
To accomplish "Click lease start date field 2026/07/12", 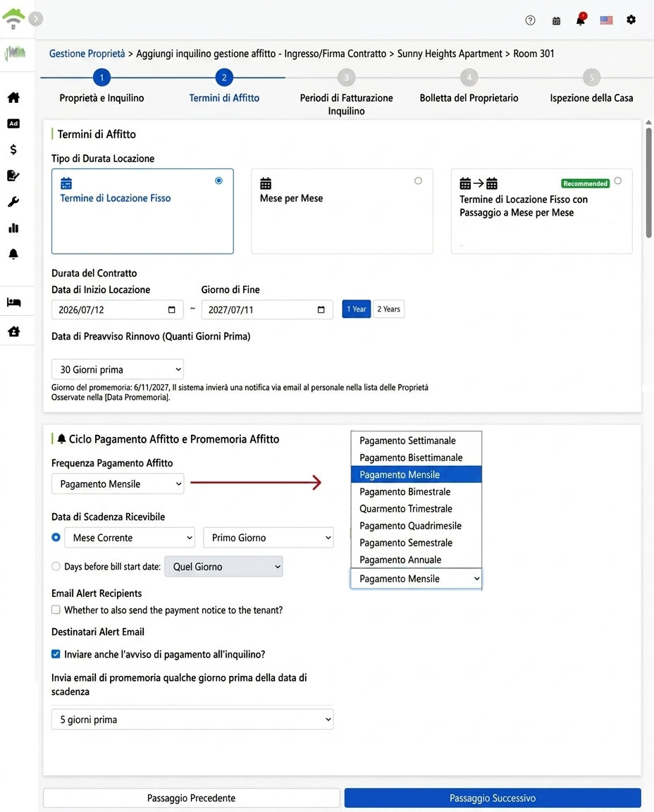I will [118, 309].
